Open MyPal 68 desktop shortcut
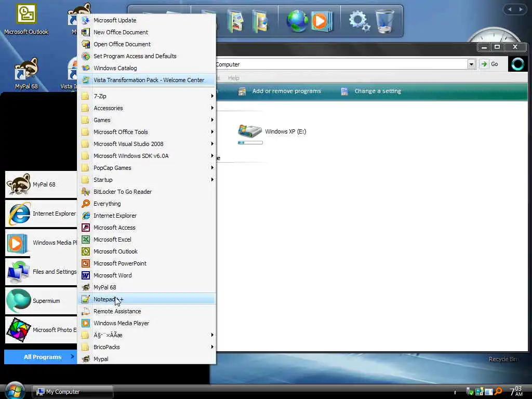 pyautogui.click(x=26, y=74)
